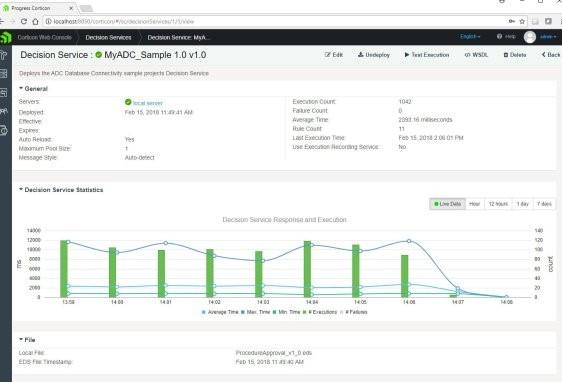
Task: Click the browser address bar URL
Action: pyautogui.click(x=124, y=22)
